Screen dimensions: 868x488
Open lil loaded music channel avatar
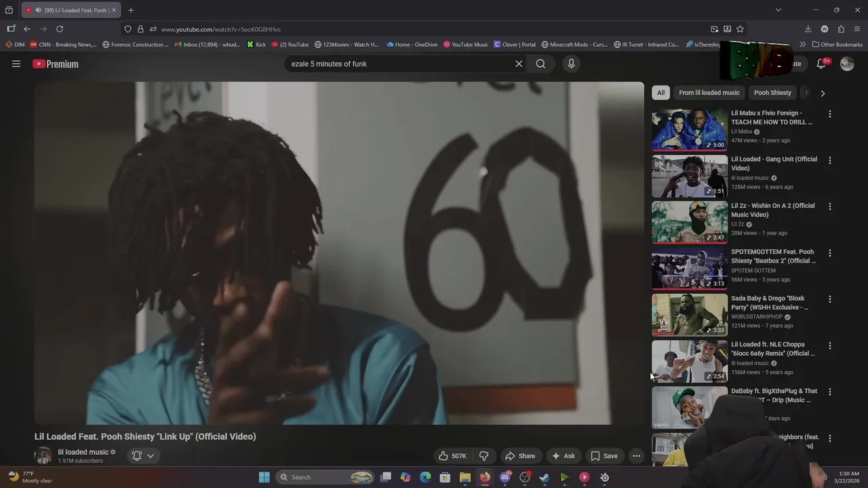pos(43,455)
